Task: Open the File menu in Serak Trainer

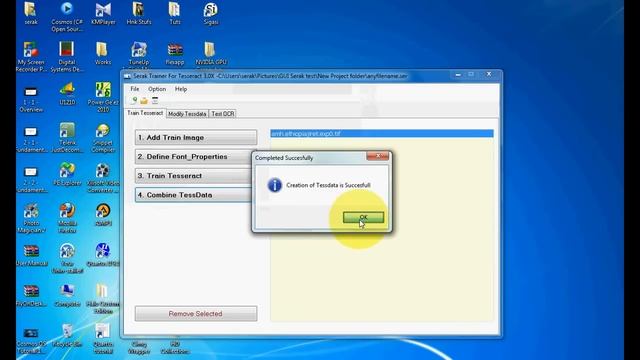Action: (135, 89)
